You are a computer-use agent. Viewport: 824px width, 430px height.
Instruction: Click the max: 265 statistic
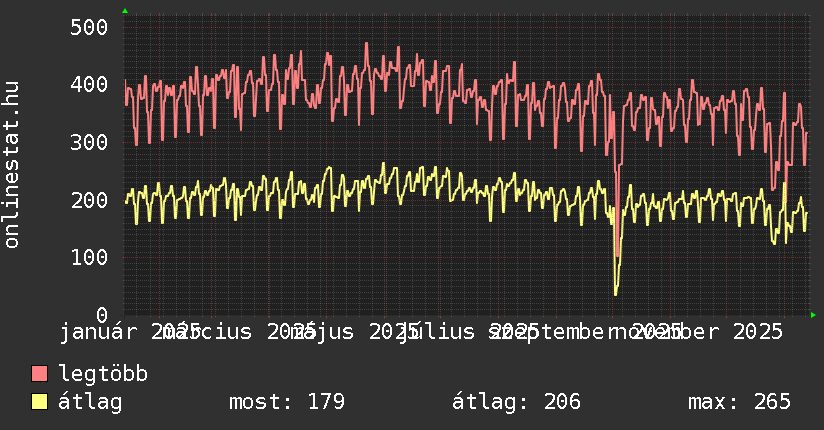739,402
